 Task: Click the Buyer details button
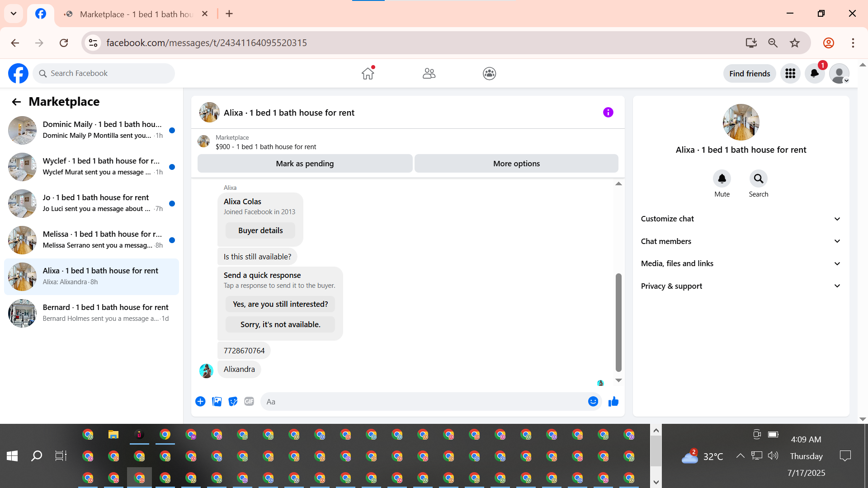click(260, 230)
